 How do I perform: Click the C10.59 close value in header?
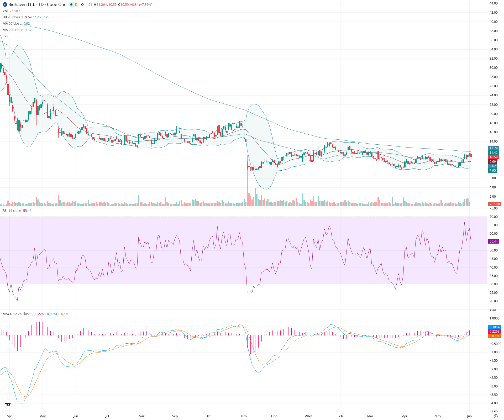123,5
